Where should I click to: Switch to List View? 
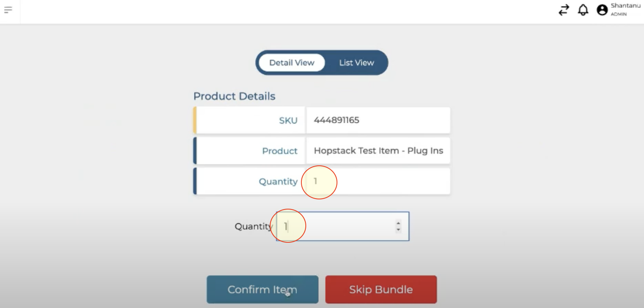[356, 63]
